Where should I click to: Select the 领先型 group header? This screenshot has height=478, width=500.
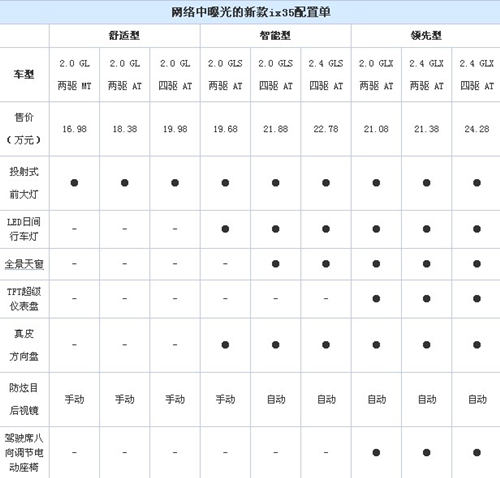tap(426, 35)
